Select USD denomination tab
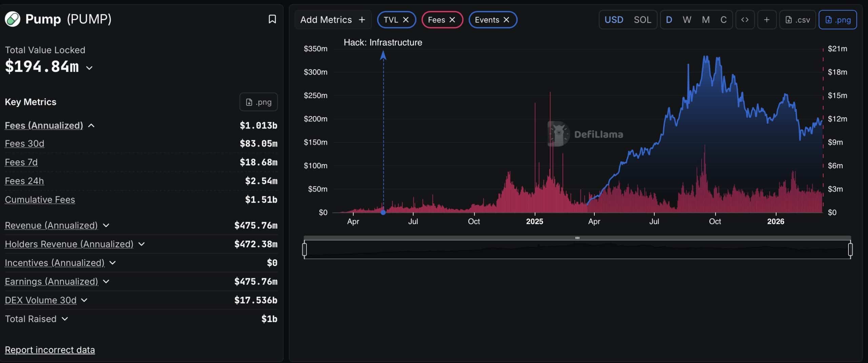Viewport: 868px width, 363px height. click(614, 19)
